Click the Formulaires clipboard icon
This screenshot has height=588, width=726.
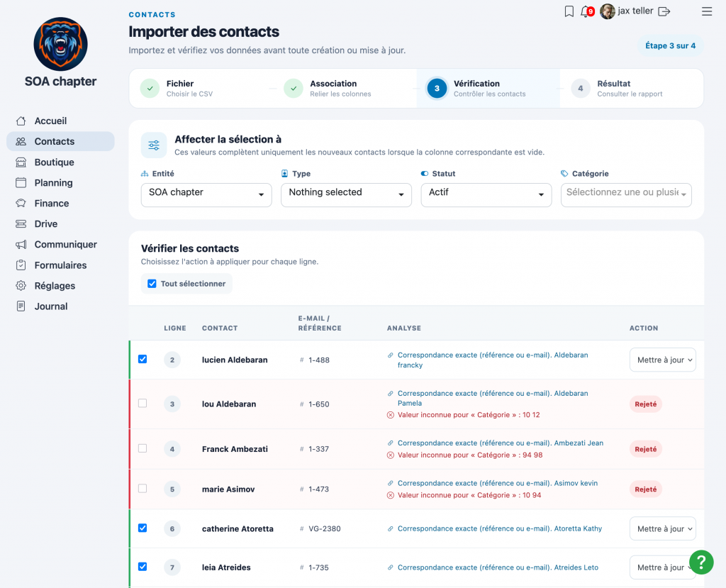coord(21,265)
